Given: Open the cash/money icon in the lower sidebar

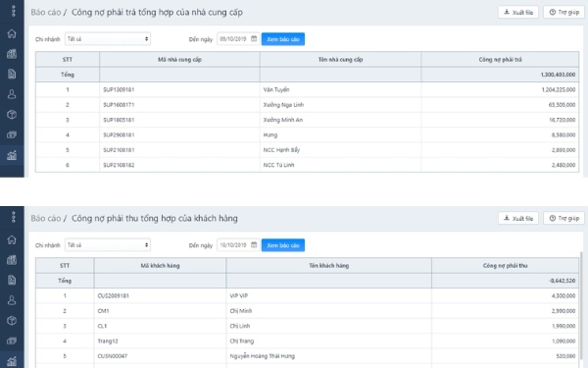Looking at the screenshot, I should pyautogui.click(x=12, y=341).
